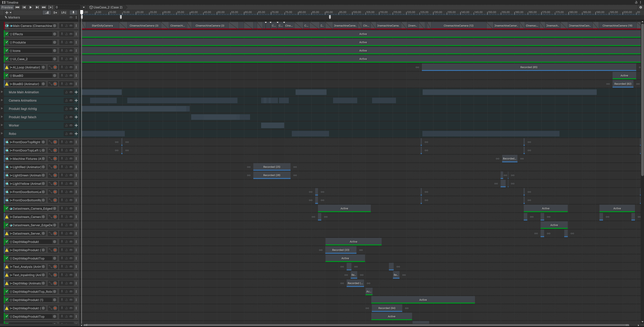Mute the Icons track with eye icon
644x327 pixels.
click(x=71, y=51)
